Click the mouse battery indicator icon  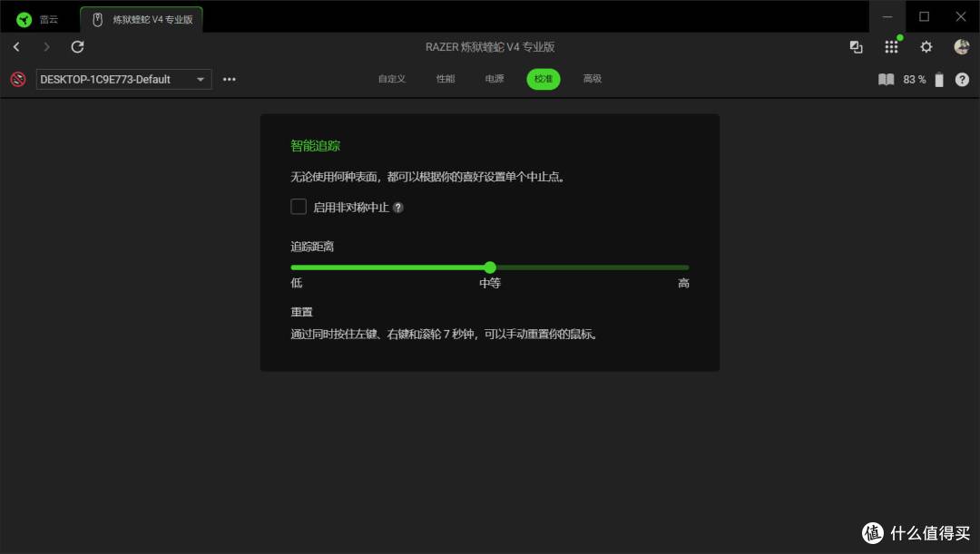(x=939, y=79)
